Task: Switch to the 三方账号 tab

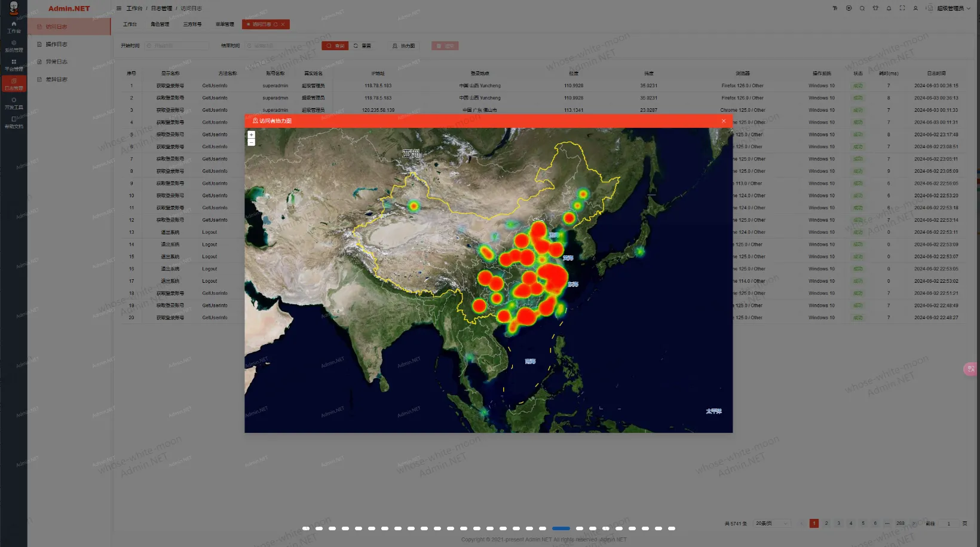Action: click(192, 25)
